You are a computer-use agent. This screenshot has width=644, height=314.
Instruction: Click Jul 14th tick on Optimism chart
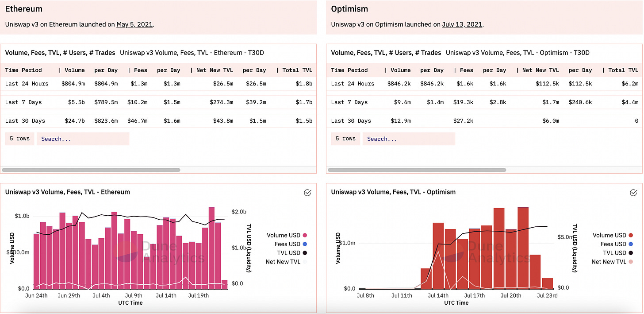point(437,296)
